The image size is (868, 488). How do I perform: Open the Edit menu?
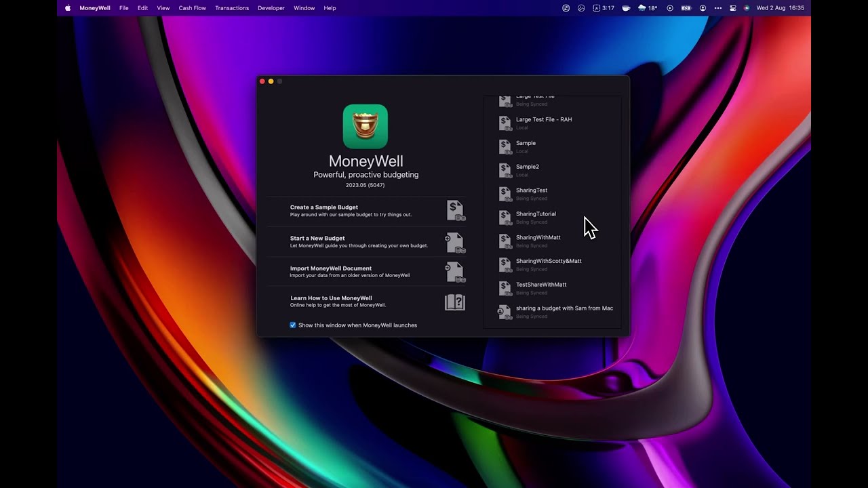[142, 8]
